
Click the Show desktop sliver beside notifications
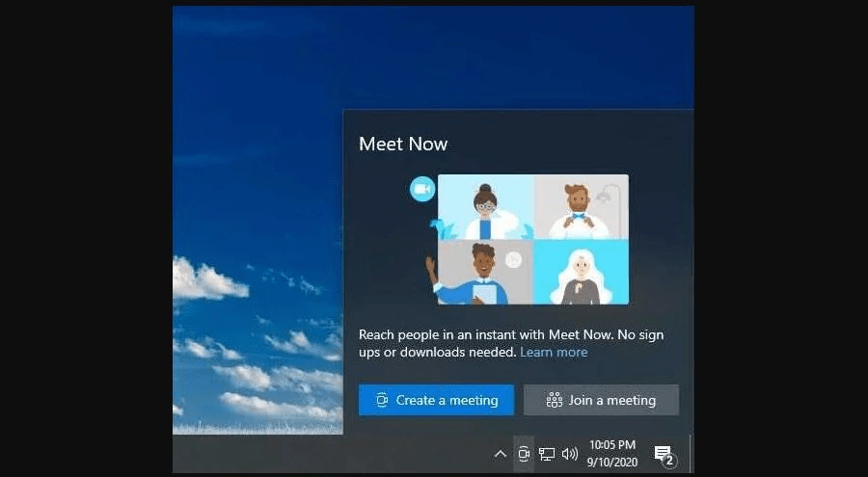[691, 454]
